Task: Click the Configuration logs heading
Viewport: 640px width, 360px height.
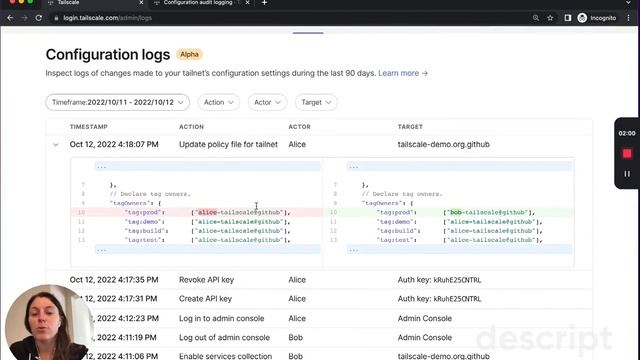Action: tap(108, 55)
